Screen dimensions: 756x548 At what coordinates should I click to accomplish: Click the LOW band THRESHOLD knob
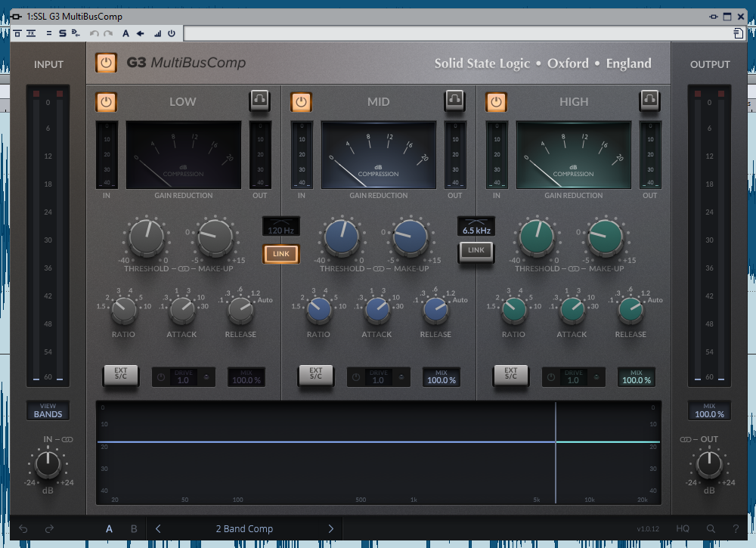pyautogui.click(x=147, y=237)
